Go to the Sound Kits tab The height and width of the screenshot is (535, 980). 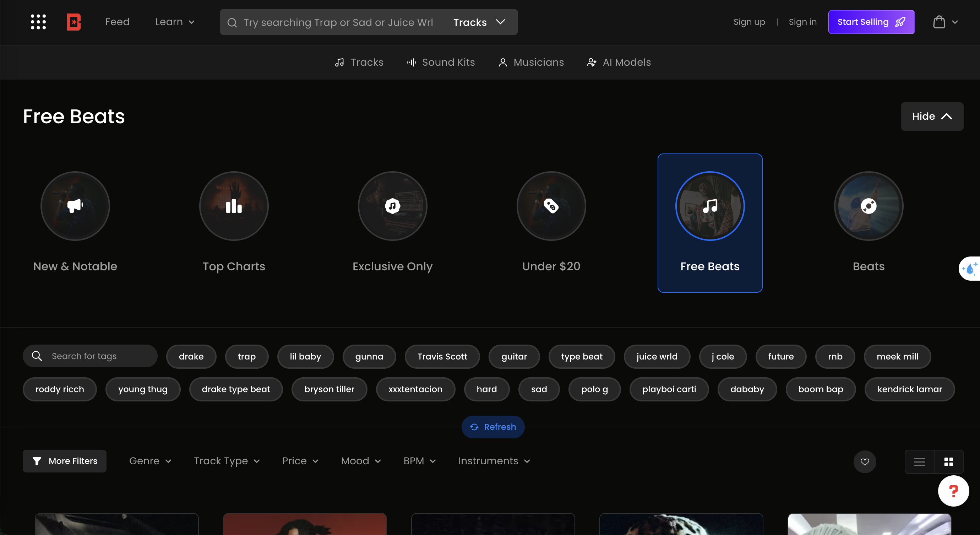click(441, 63)
